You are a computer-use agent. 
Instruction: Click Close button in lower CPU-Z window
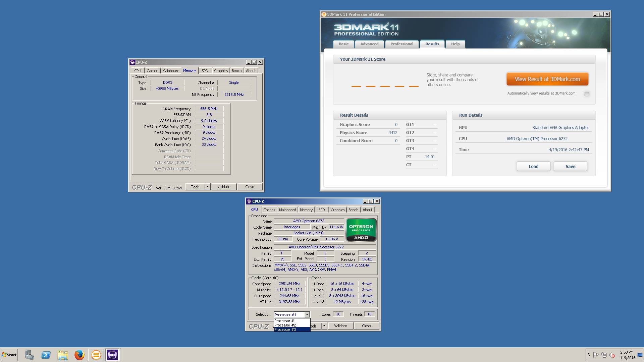(x=366, y=326)
